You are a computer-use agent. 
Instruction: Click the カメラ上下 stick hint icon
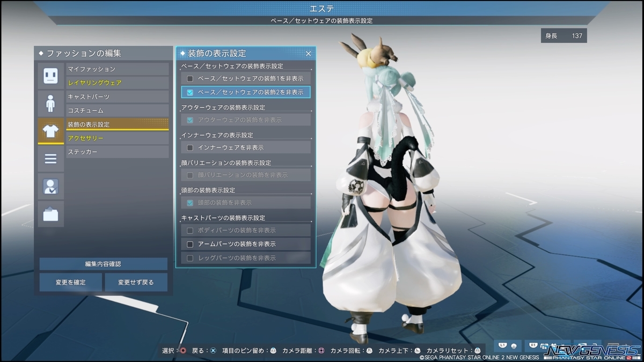tap(417, 351)
